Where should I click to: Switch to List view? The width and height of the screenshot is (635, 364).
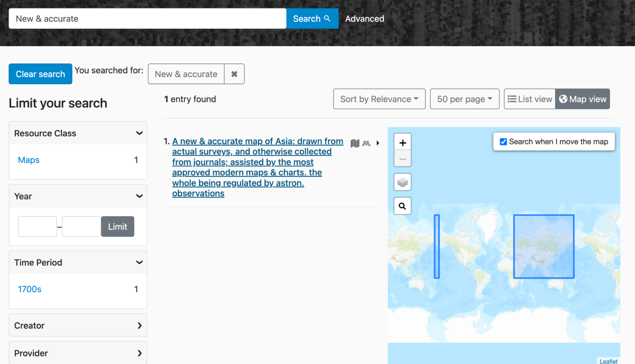[x=530, y=99]
